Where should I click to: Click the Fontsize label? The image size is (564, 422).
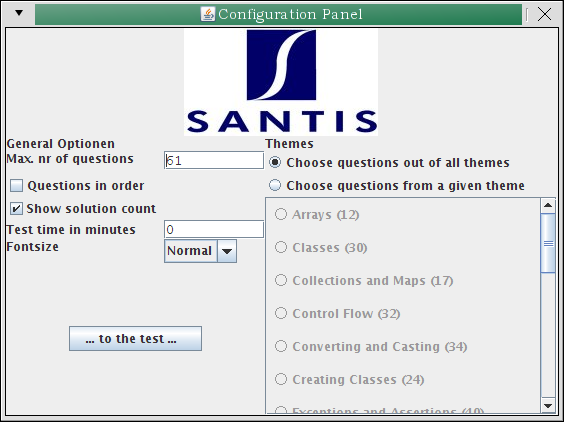[32, 247]
